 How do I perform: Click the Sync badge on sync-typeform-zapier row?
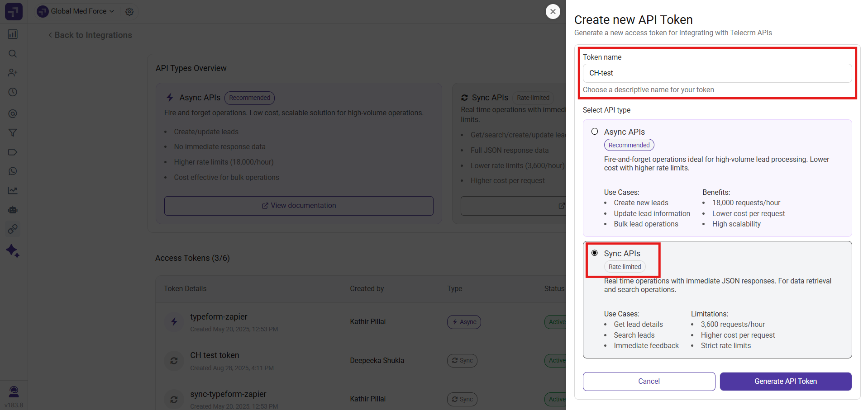click(x=462, y=400)
